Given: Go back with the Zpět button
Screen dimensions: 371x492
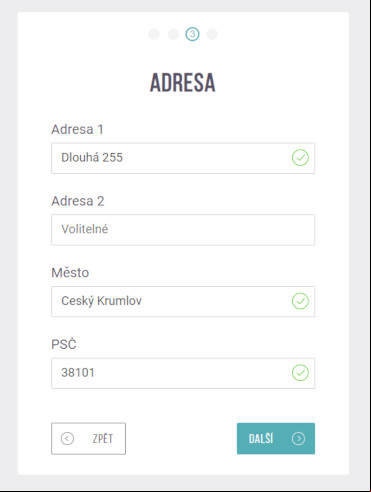Looking at the screenshot, I should coord(88,439).
